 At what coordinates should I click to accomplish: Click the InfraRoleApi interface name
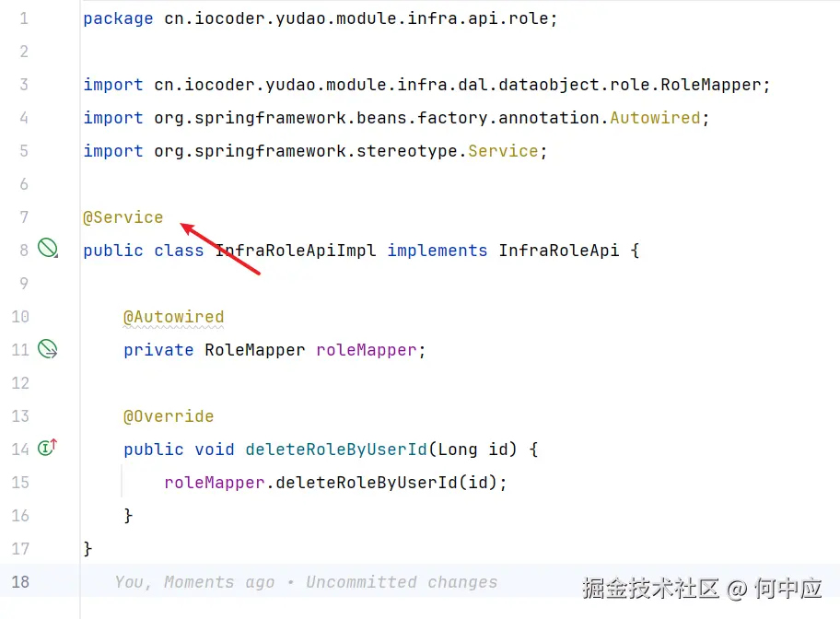(x=558, y=251)
